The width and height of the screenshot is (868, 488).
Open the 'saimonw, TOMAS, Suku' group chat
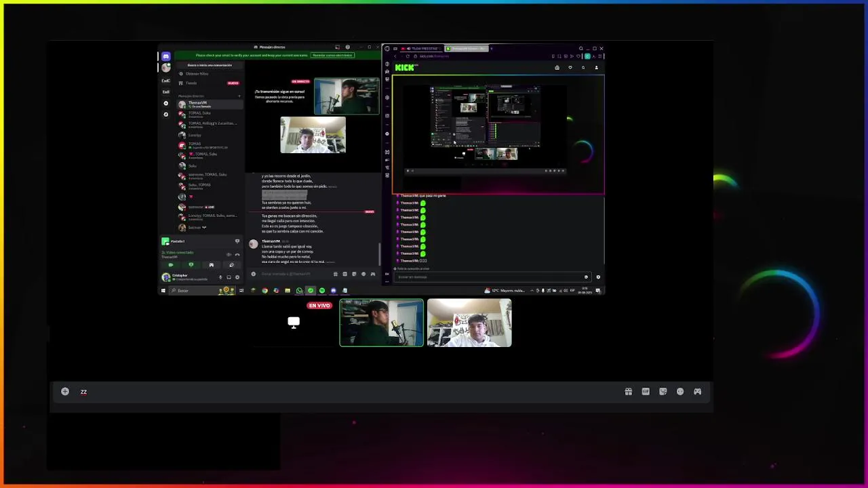(x=210, y=176)
